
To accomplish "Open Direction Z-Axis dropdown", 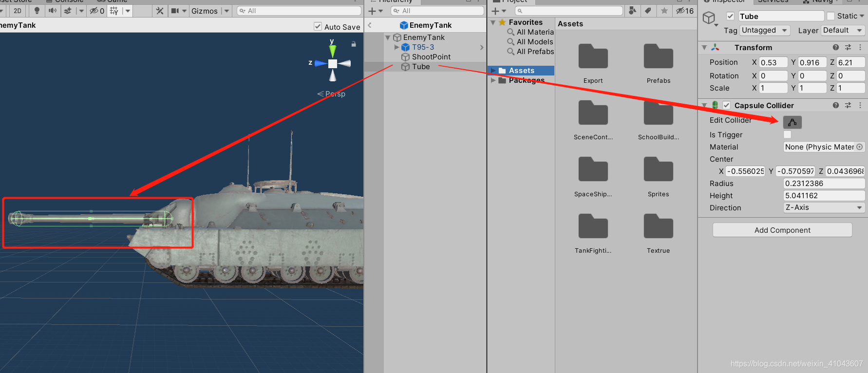I will 824,207.
